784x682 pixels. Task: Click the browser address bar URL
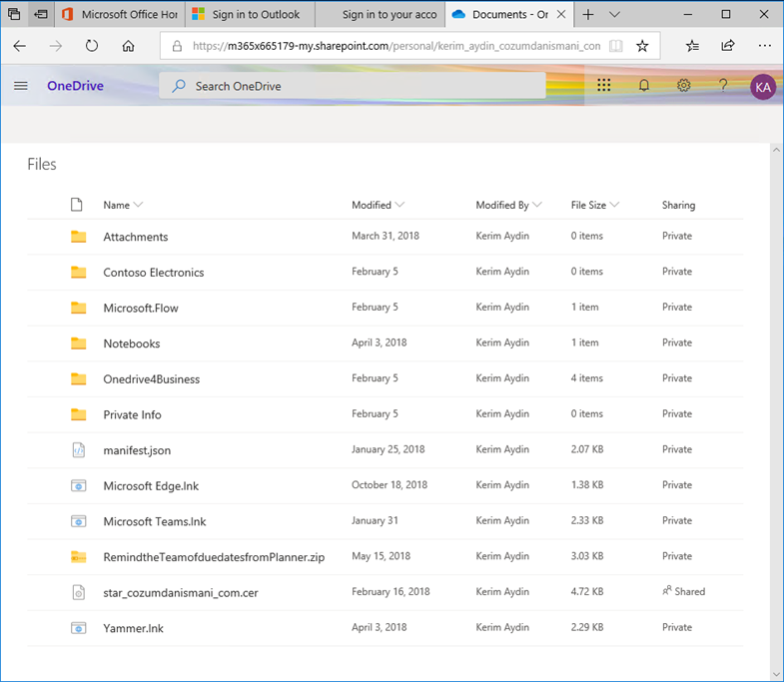pyautogui.click(x=396, y=46)
